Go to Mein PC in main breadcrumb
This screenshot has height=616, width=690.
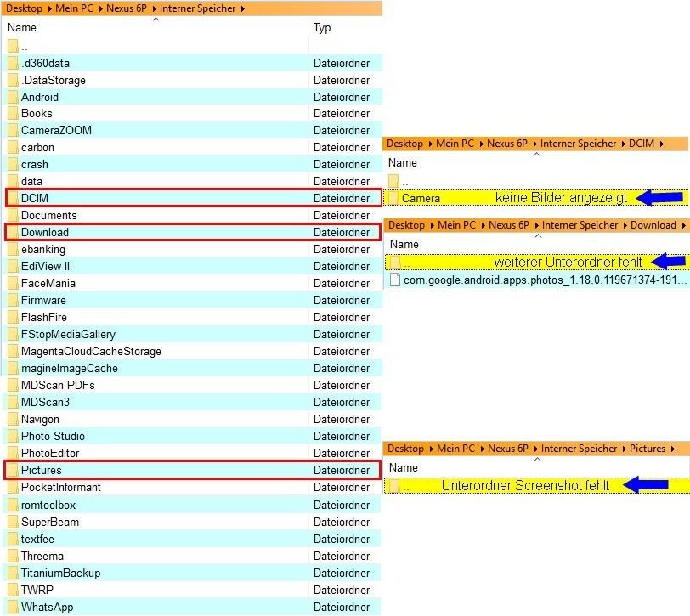[x=75, y=8]
